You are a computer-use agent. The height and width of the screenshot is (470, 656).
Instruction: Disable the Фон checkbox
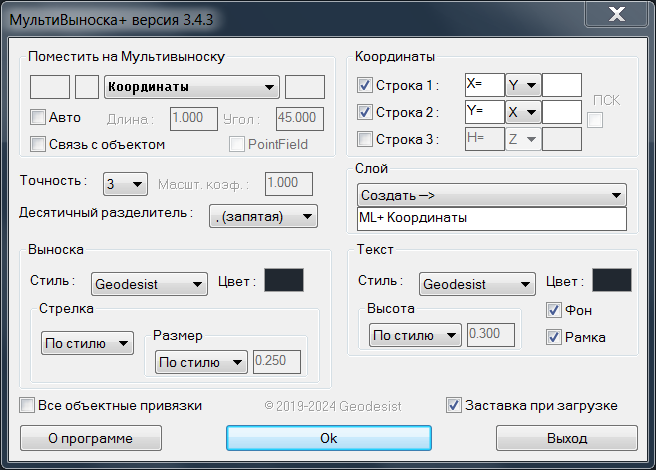point(554,311)
